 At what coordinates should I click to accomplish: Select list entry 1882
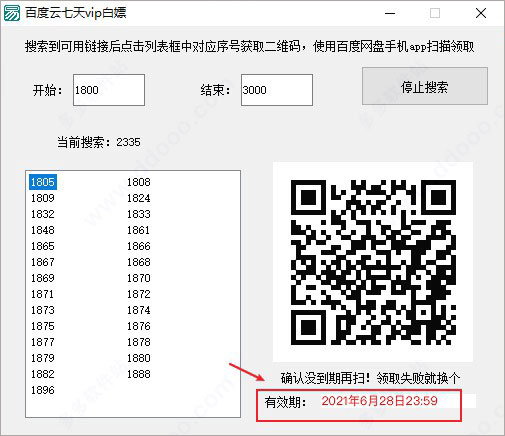(43, 374)
